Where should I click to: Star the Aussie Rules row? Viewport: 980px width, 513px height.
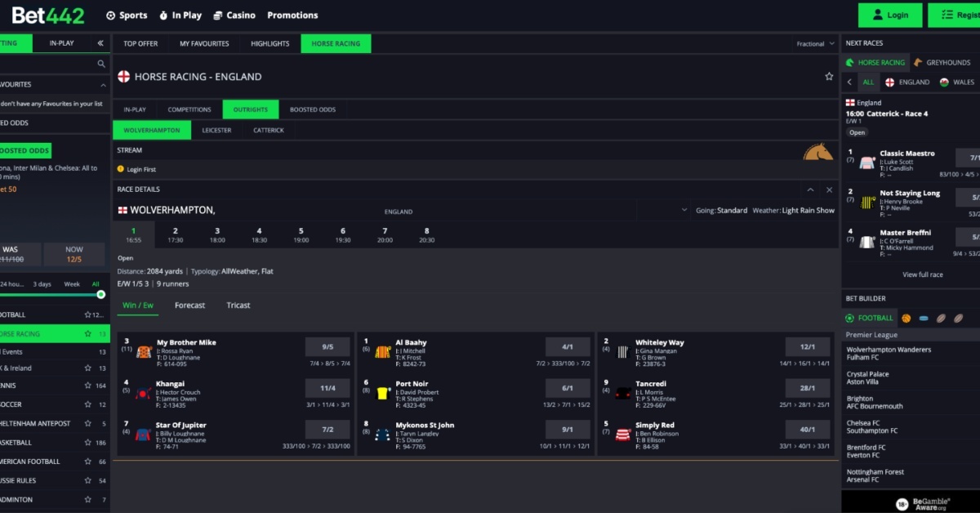click(x=87, y=480)
